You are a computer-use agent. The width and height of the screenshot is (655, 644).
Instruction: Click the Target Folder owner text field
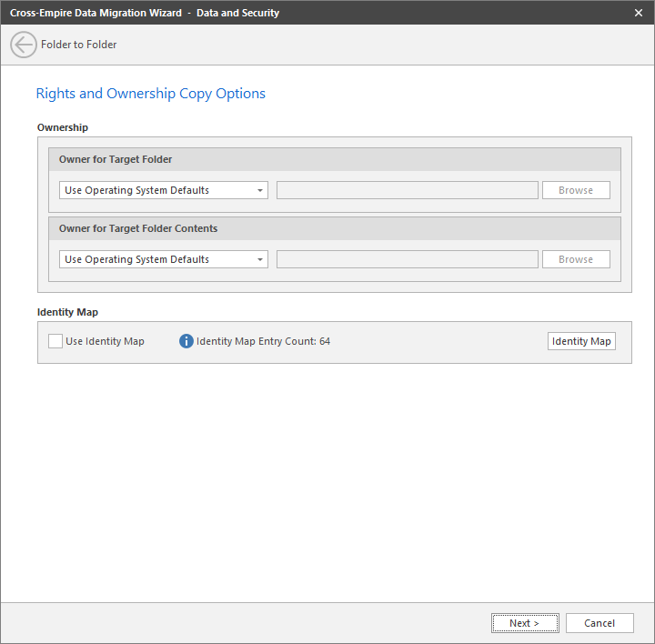click(408, 190)
